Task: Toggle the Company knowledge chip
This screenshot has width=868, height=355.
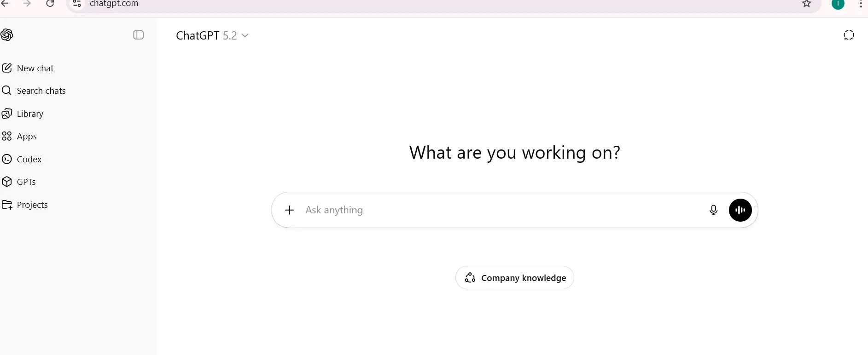Action: [515, 278]
